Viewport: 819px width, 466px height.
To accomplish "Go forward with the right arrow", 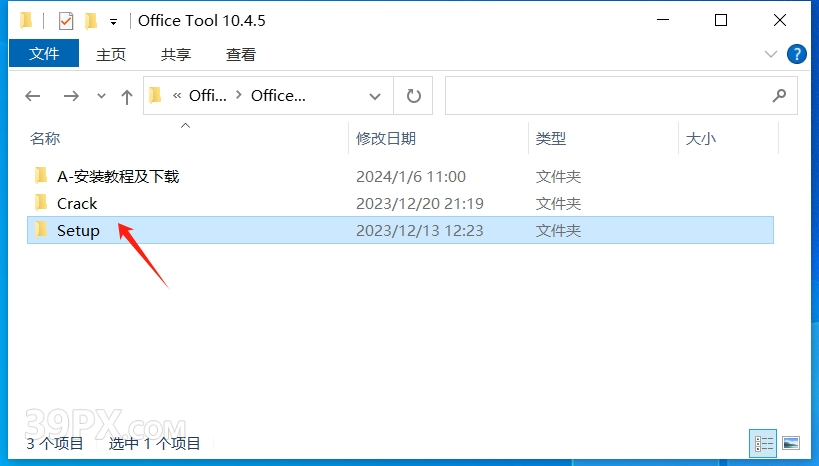I will pos(71,96).
